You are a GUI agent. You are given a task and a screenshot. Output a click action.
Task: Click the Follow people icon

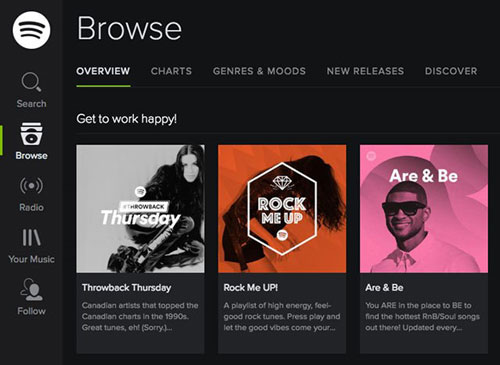pyautogui.click(x=31, y=289)
